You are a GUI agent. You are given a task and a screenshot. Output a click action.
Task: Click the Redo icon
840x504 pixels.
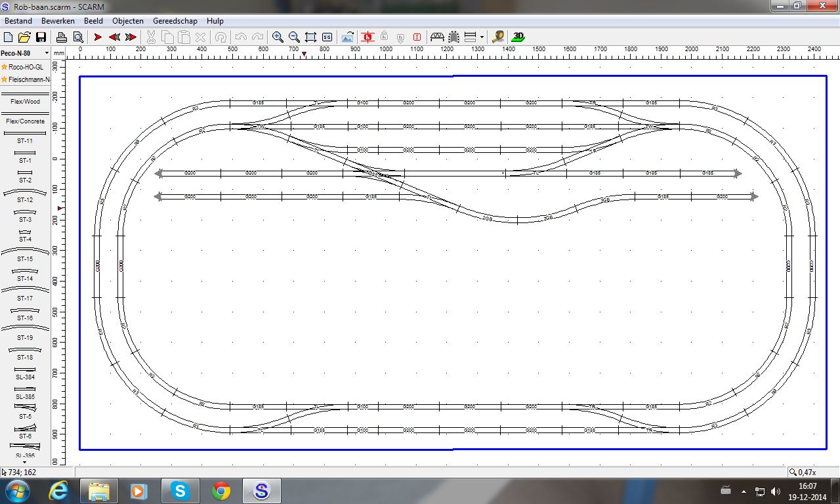point(258,37)
